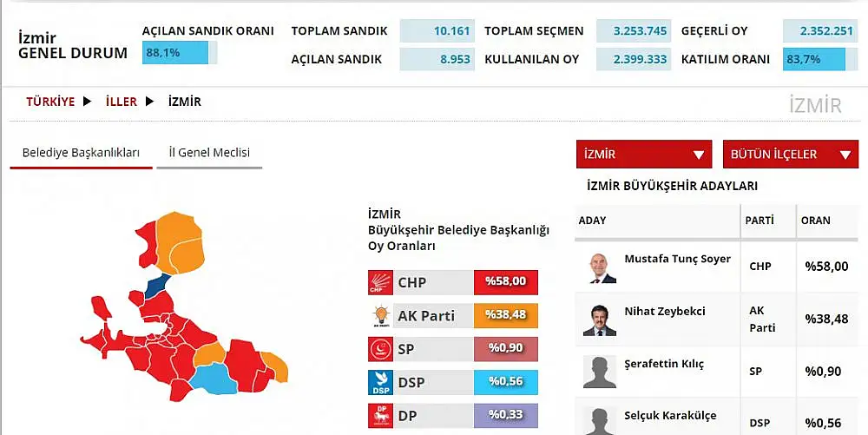Click the arrow next to TÜRKİYE breadcrumb

coord(87,102)
